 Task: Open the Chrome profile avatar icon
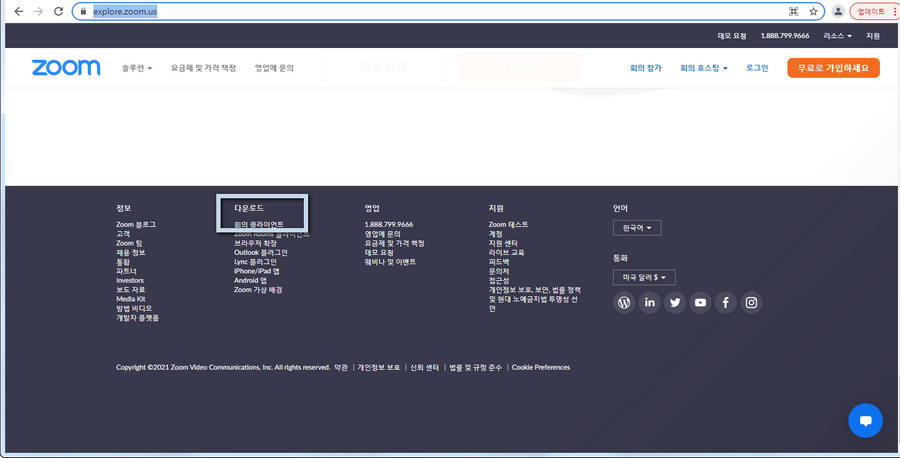[x=838, y=11]
